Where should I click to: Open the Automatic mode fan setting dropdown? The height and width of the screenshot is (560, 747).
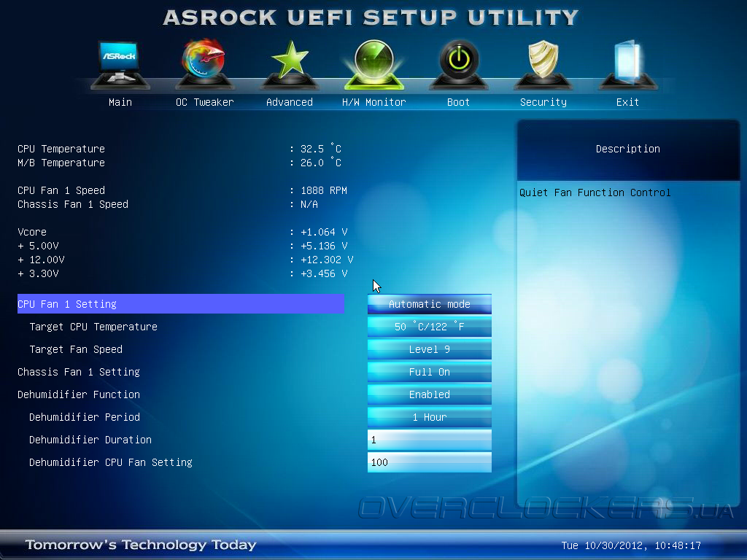pyautogui.click(x=429, y=304)
